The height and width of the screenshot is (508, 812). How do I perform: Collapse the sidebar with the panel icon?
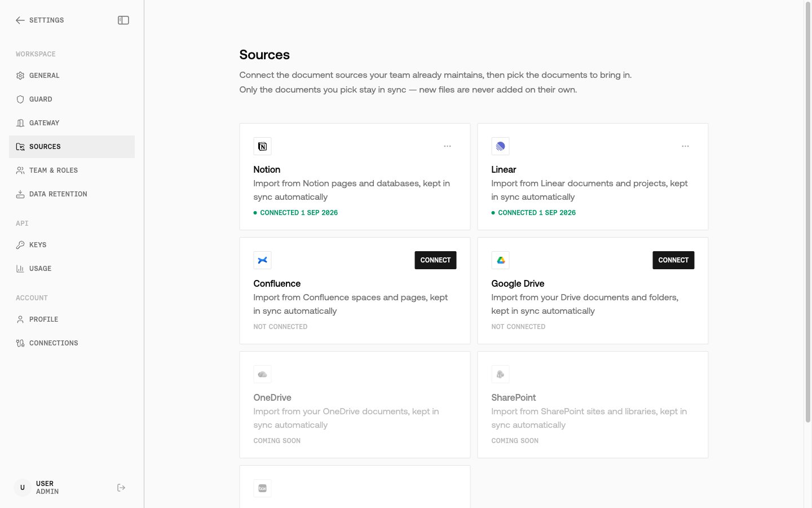(123, 20)
